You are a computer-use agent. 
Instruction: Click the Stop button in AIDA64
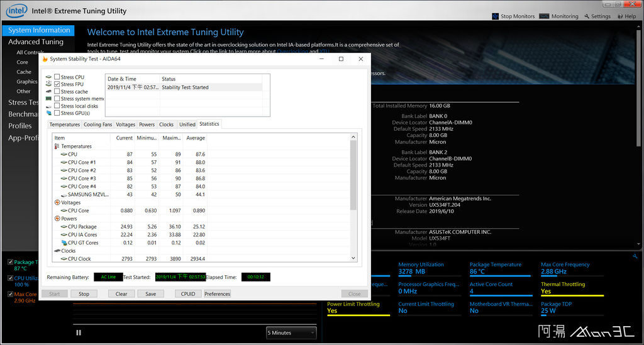click(x=84, y=293)
